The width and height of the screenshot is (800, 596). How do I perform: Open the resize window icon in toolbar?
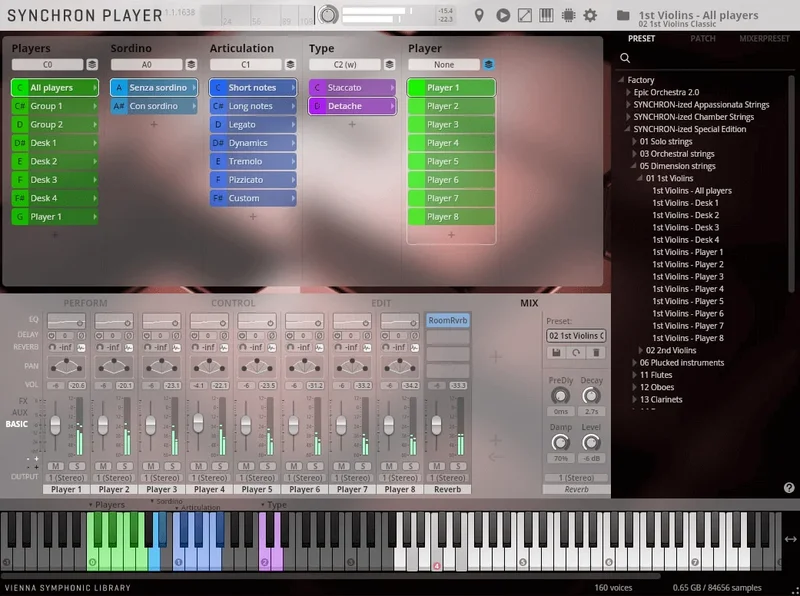point(524,15)
